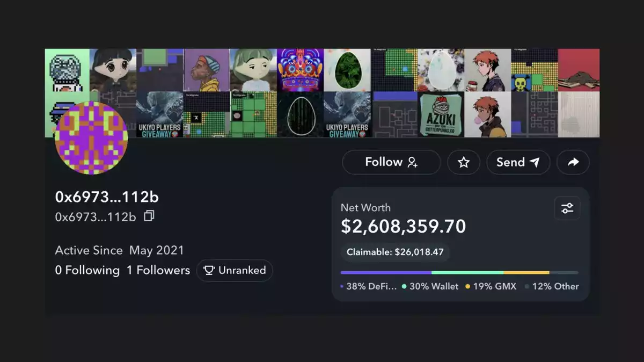Click the paper plane Send icon
Screen dimensions: 644x362
(535, 162)
